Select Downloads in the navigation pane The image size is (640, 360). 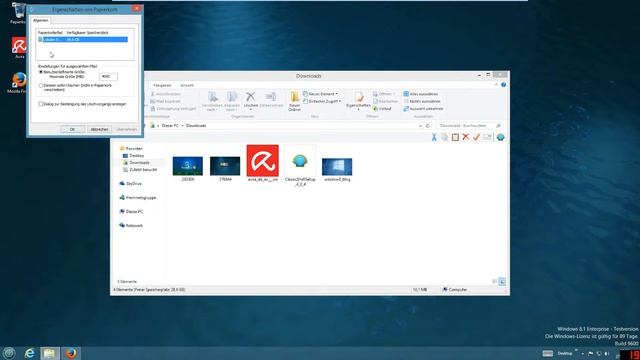pyautogui.click(x=136, y=162)
